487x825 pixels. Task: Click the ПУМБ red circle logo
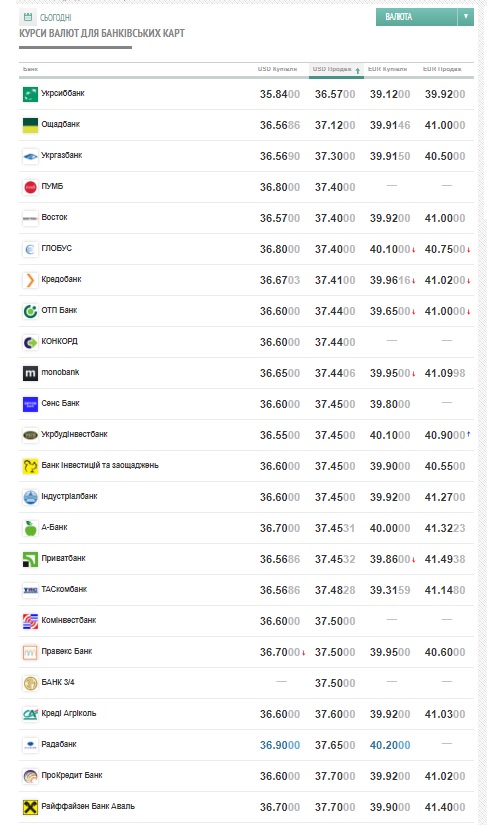[x=31, y=187]
